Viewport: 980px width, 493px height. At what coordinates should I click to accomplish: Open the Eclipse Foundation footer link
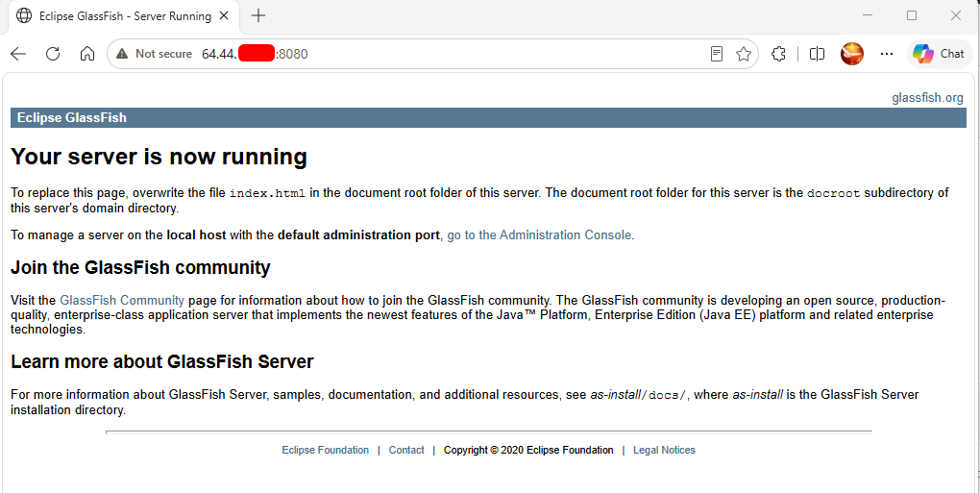click(x=325, y=450)
